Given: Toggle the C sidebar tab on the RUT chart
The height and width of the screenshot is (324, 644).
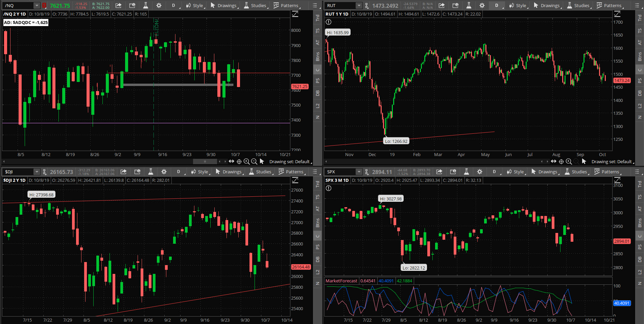Looking at the screenshot, I should 640,70.
